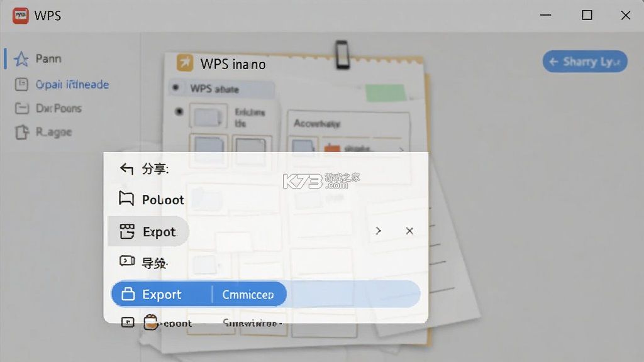Click the black binder clip on the note
Viewport: 644px width, 362px height.
[x=342, y=54]
